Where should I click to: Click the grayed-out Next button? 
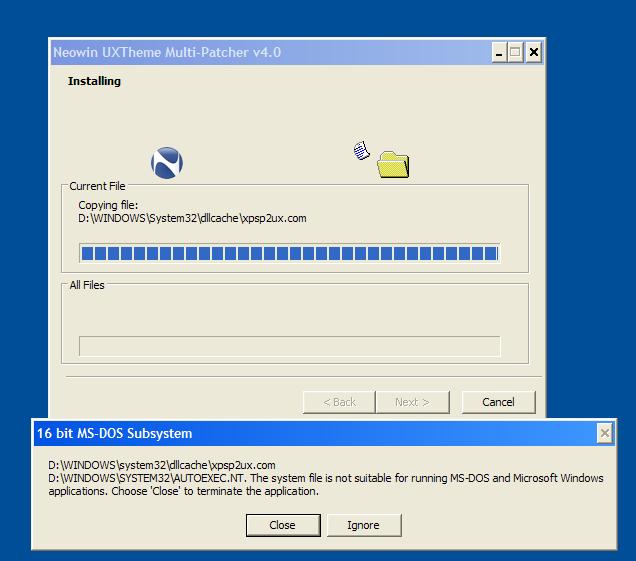point(412,402)
